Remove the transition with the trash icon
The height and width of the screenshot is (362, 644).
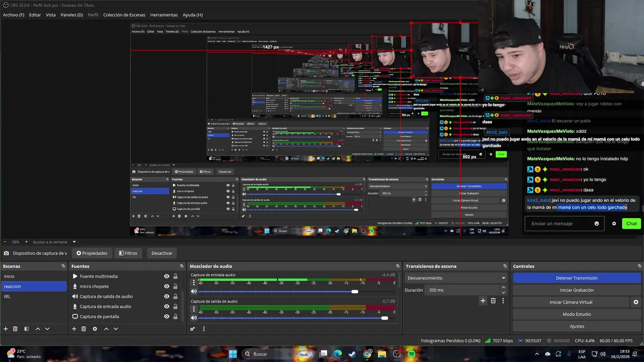(493, 301)
